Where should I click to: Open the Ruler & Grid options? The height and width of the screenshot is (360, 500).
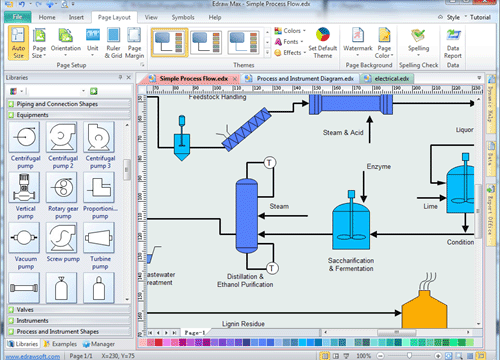coord(113,43)
